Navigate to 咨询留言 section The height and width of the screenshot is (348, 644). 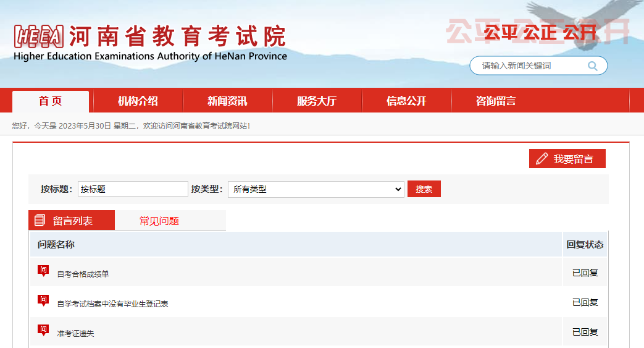pos(496,101)
